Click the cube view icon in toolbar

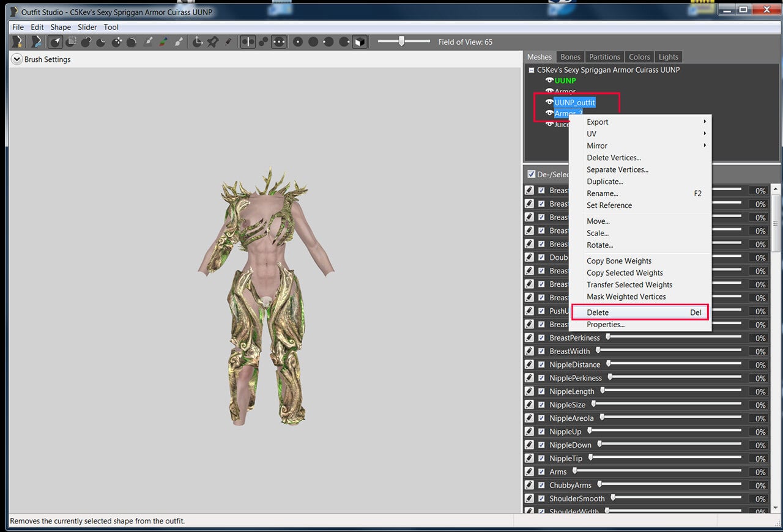(360, 42)
